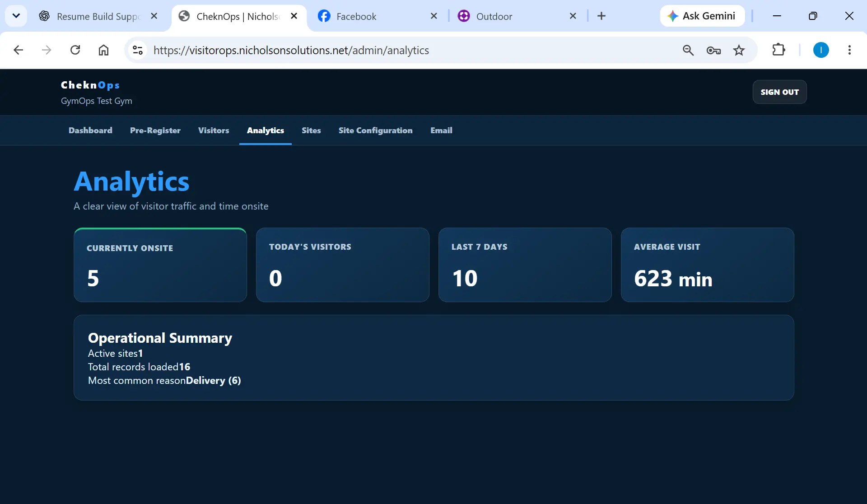The height and width of the screenshot is (504, 867).
Task: Select the Average Visit card
Action: click(x=708, y=265)
